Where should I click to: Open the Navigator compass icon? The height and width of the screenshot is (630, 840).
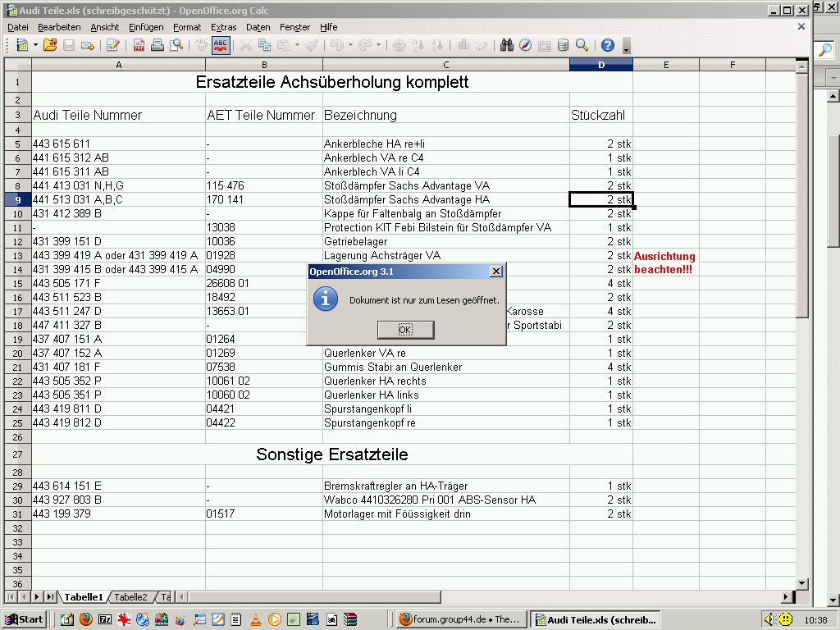pyautogui.click(x=525, y=45)
